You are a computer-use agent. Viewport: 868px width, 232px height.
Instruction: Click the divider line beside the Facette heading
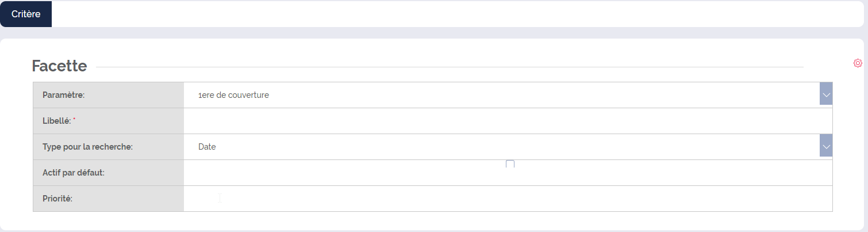pos(450,67)
